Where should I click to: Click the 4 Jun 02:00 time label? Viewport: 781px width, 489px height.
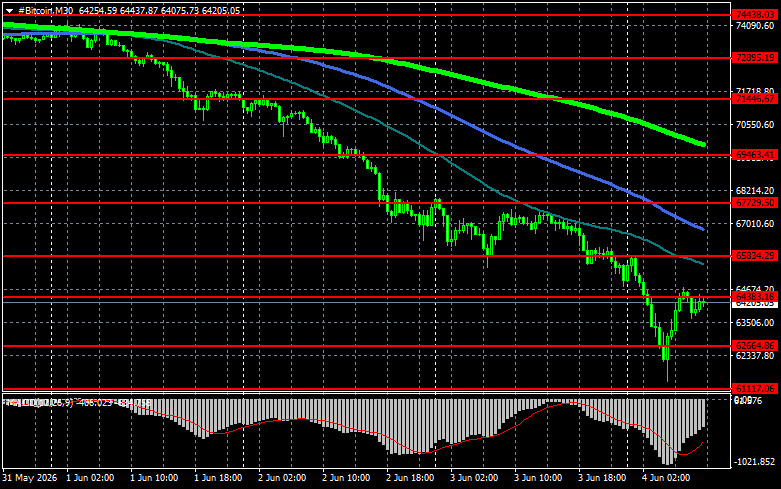pos(666,478)
